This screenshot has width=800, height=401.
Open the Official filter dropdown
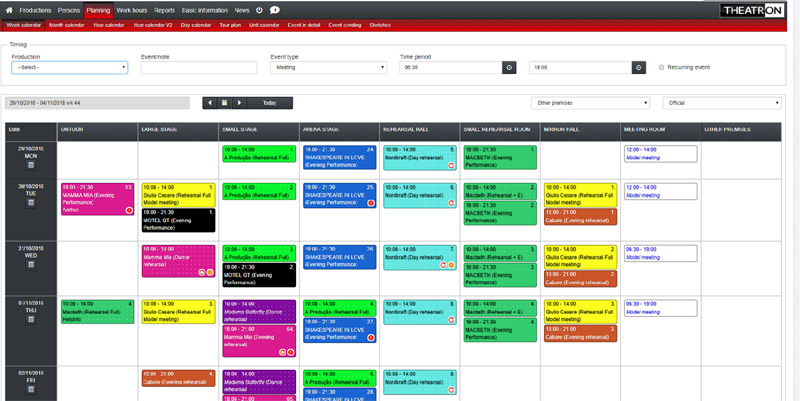pyautogui.click(x=721, y=103)
